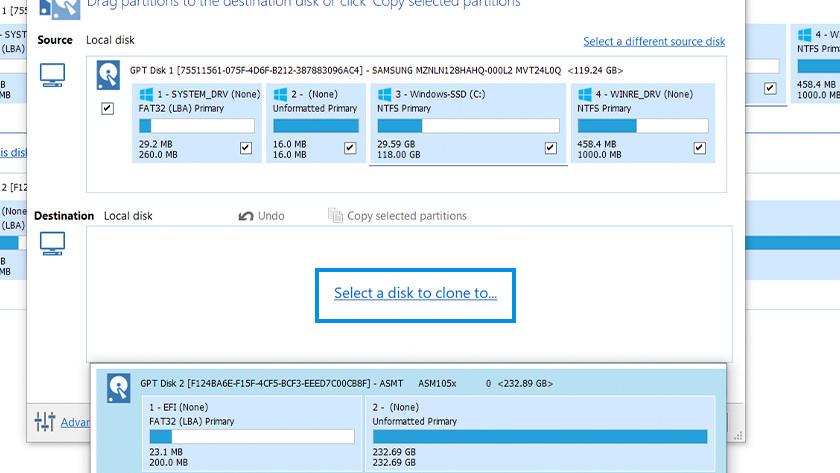Click the Windows logo on SYSTEM_DRV partition

(147, 93)
